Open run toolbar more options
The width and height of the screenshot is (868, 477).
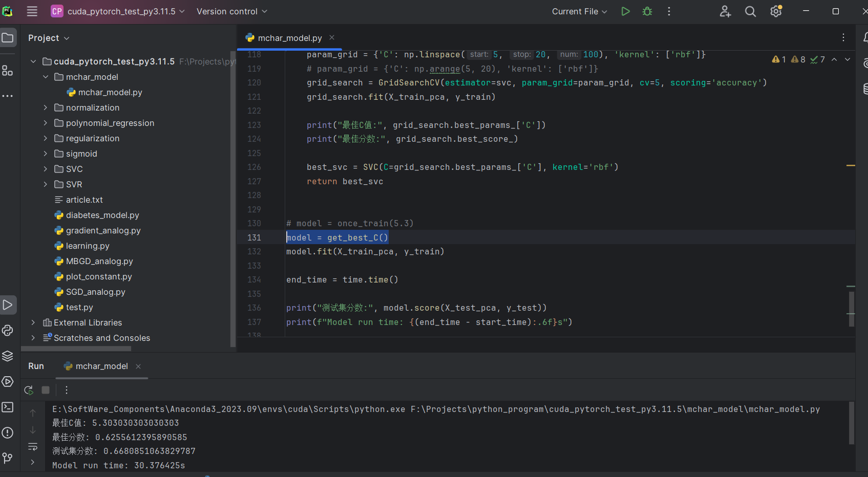coord(67,390)
